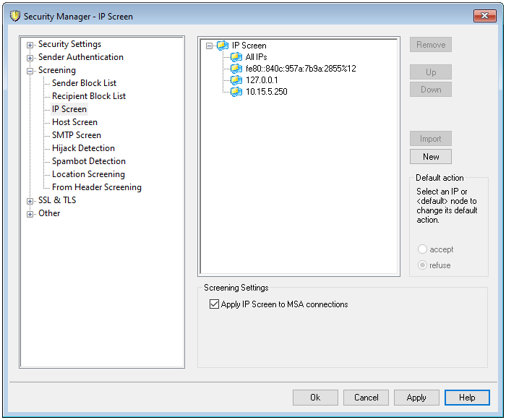Collapse the Screening tree node

30,71
